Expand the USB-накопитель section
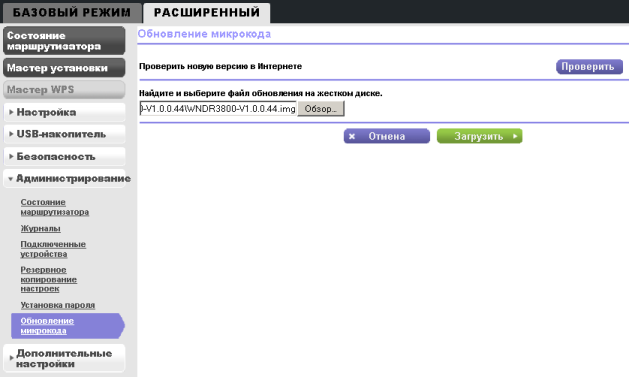The width and height of the screenshot is (629, 377). pos(64,134)
